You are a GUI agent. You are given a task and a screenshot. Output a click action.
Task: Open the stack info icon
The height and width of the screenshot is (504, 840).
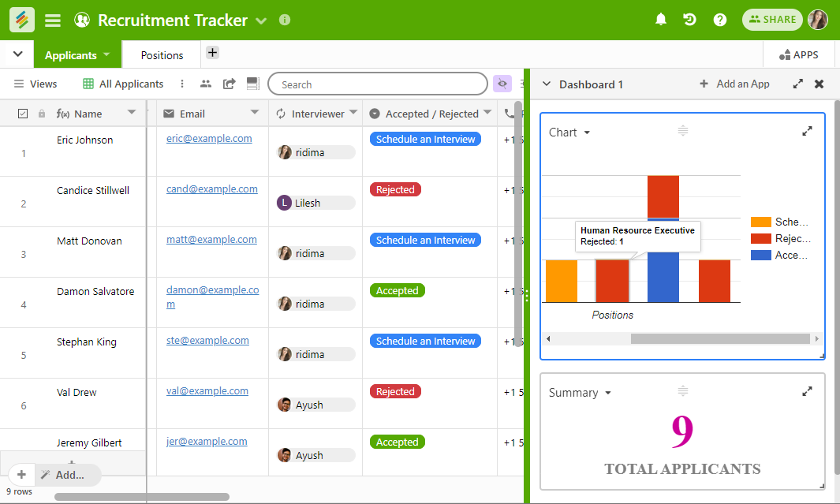[285, 20]
